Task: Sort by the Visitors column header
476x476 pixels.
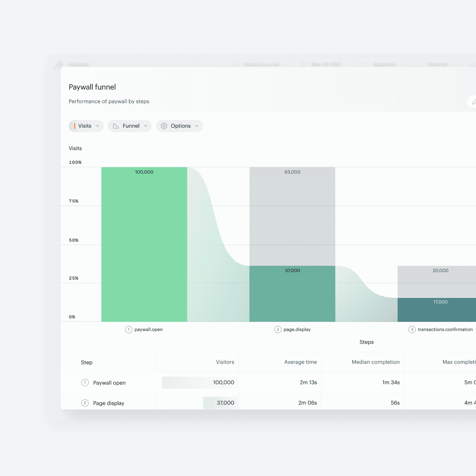Action: pos(225,362)
